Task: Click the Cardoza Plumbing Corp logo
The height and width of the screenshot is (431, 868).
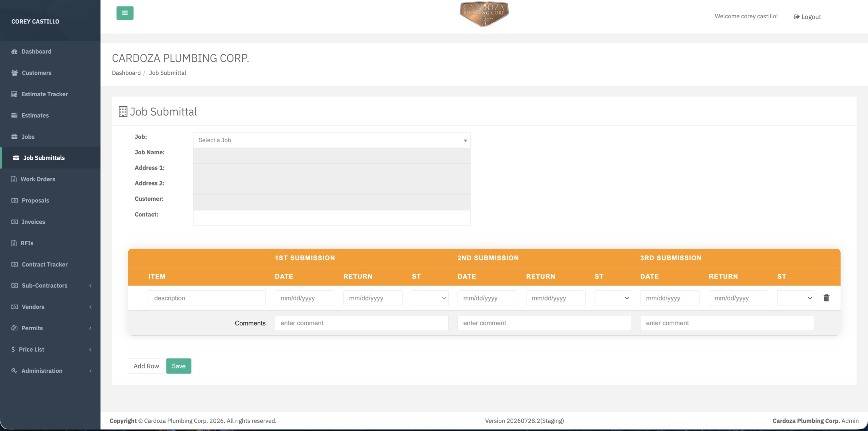Action: [x=484, y=14]
